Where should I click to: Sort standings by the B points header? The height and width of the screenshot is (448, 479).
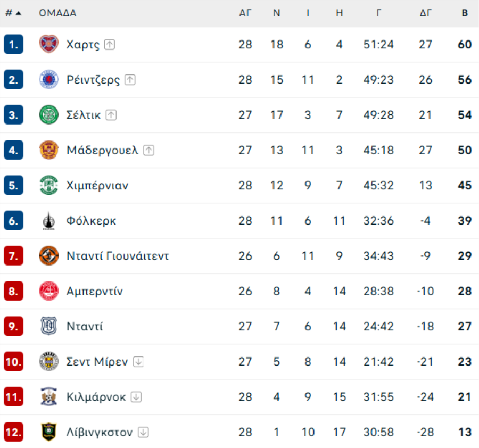(x=465, y=13)
